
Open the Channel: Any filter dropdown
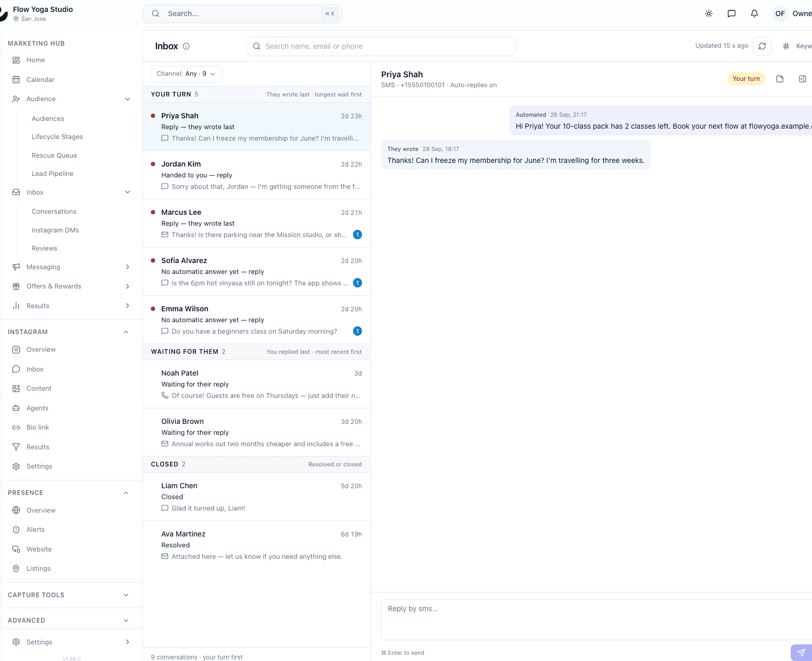click(187, 74)
